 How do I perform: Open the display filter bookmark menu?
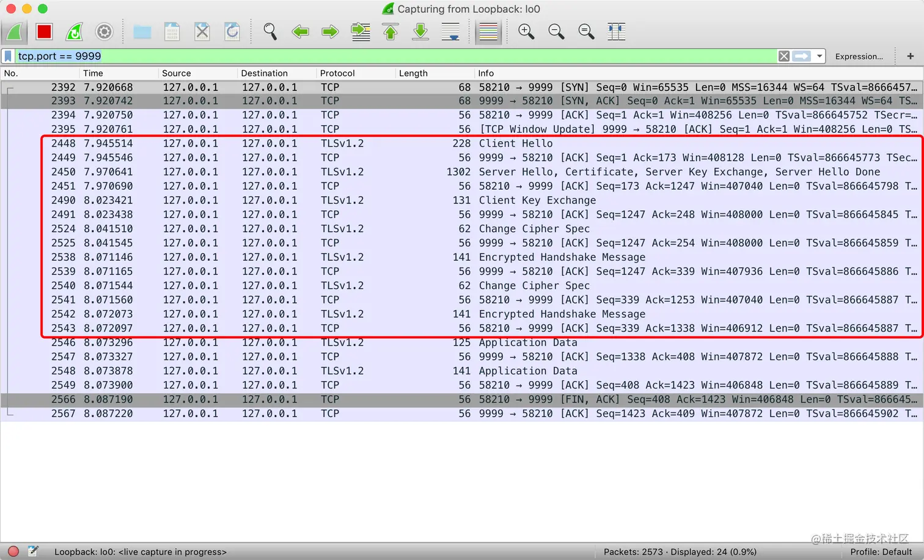tap(8, 56)
